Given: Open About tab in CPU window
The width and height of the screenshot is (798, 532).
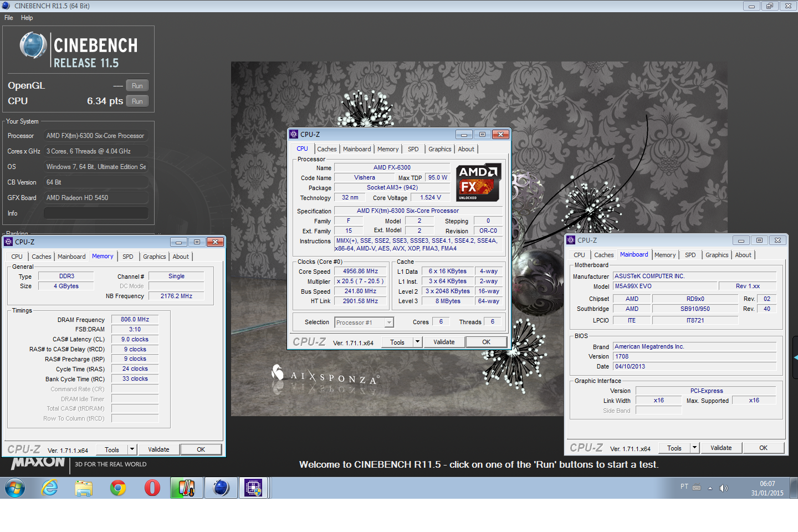Looking at the screenshot, I should coord(466,149).
